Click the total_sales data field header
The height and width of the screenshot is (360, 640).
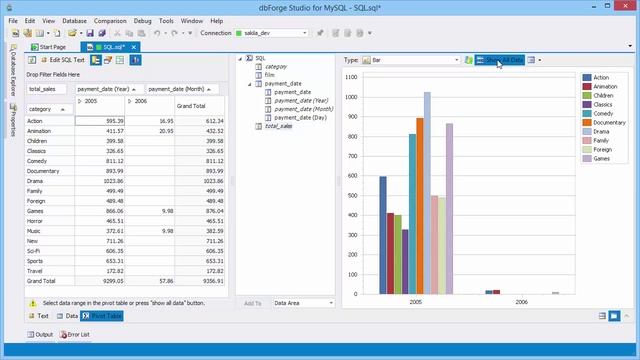tap(47, 89)
